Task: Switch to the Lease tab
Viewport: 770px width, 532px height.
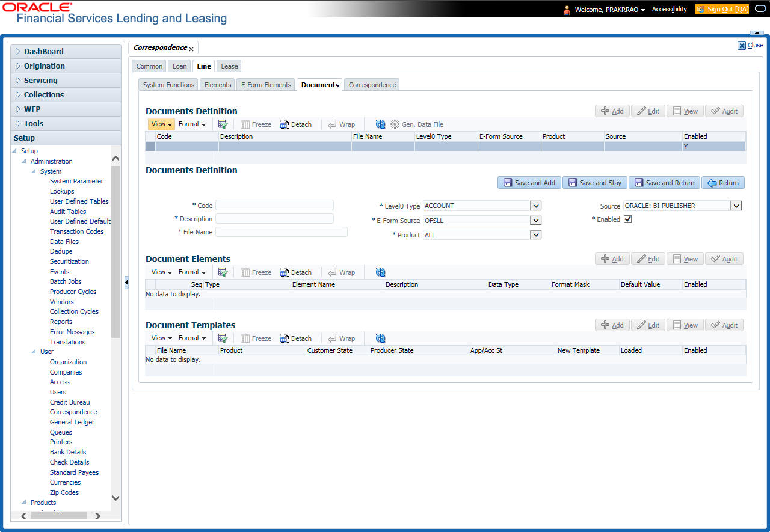Action: click(229, 66)
